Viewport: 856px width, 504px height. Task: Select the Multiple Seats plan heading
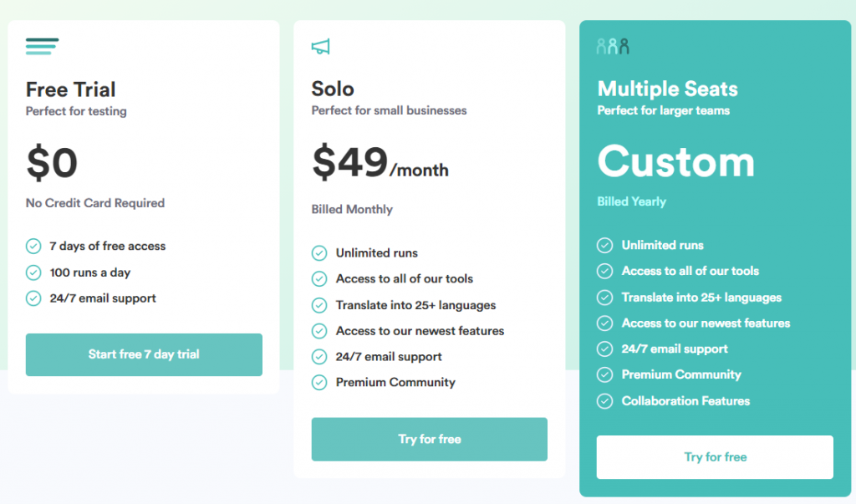click(668, 89)
